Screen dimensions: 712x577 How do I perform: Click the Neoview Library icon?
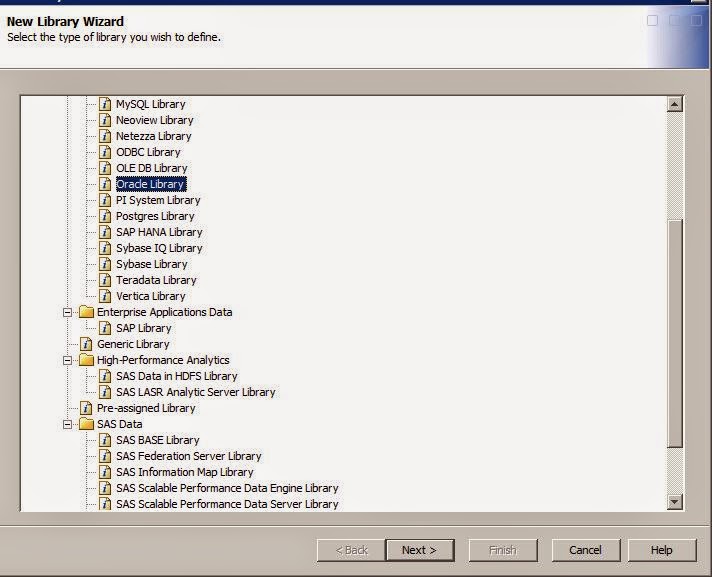105,120
